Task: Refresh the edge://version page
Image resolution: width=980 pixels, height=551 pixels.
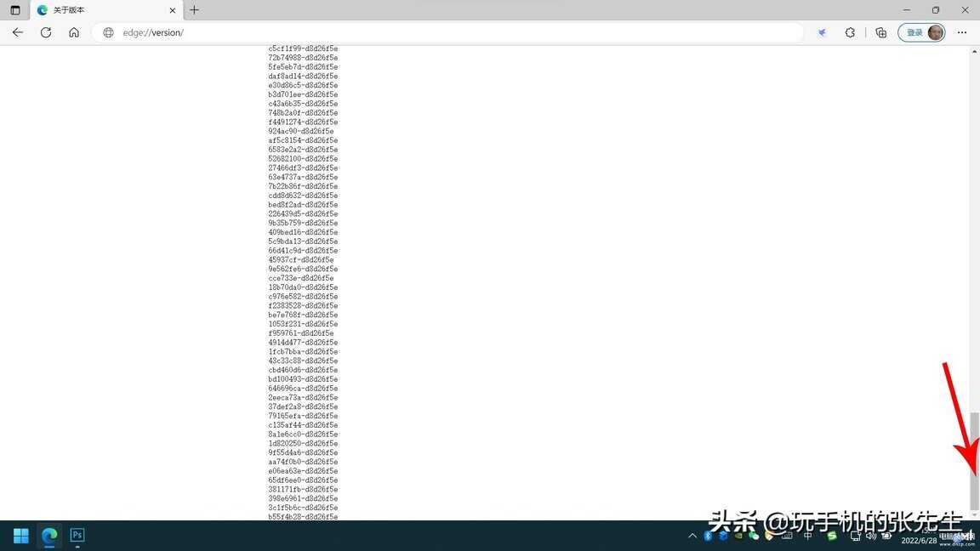Action: 46,32
